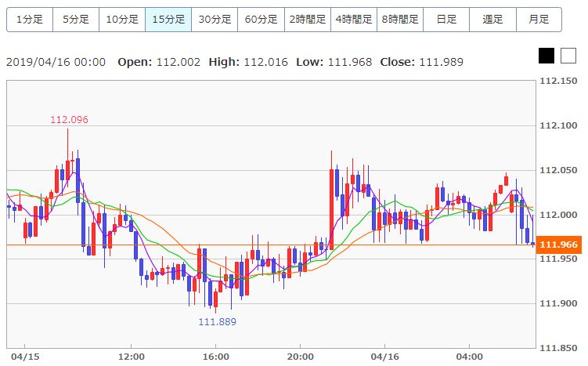Click the 15分足 active tab
The width and height of the screenshot is (588, 366).
click(168, 19)
